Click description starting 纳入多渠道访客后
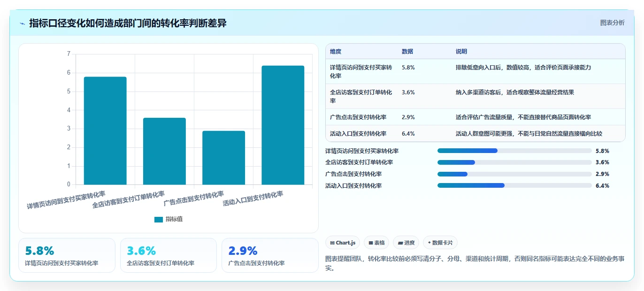This screenshot has height=291, width=644. pos(515,92)
